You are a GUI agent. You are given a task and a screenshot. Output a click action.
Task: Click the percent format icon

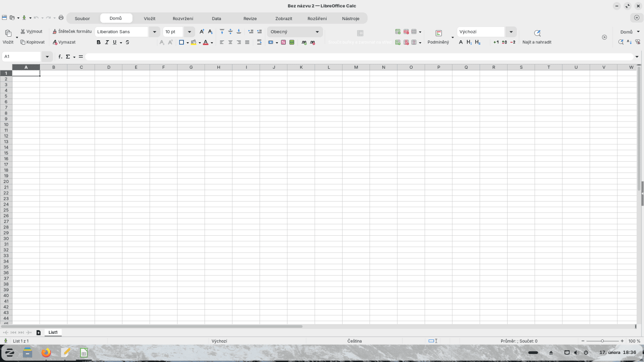pyautogui.click(x=283, y=42)
